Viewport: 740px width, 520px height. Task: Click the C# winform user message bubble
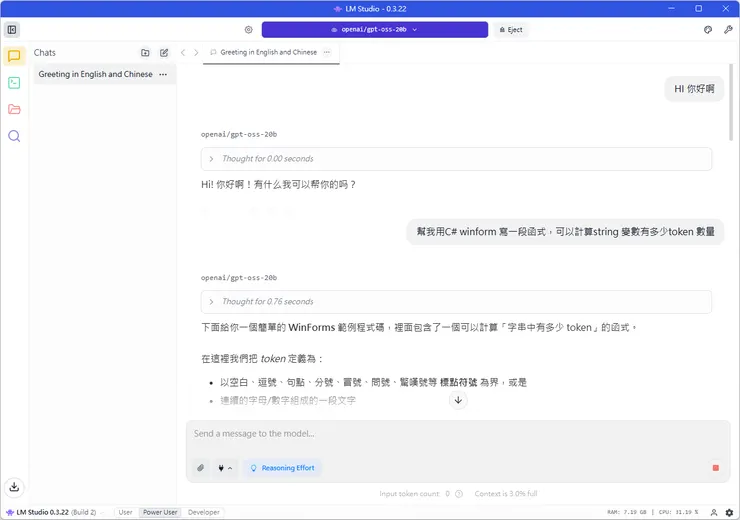pos(565,232)
